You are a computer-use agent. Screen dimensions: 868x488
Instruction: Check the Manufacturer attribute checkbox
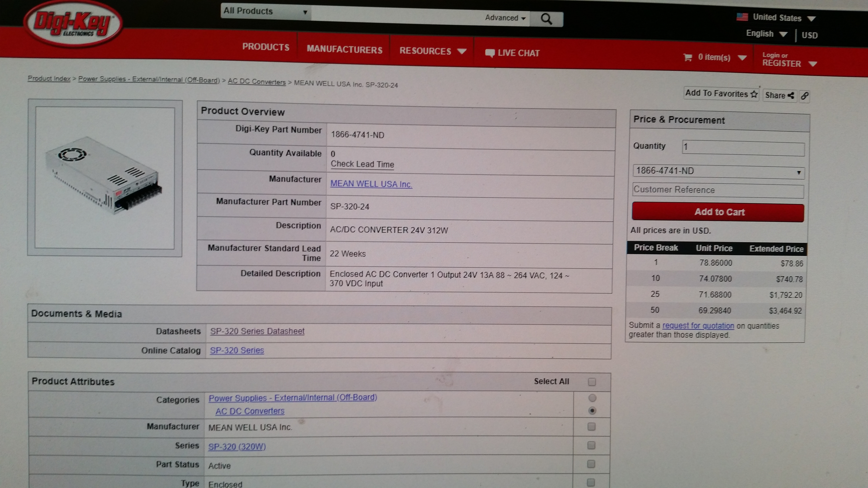591,427
